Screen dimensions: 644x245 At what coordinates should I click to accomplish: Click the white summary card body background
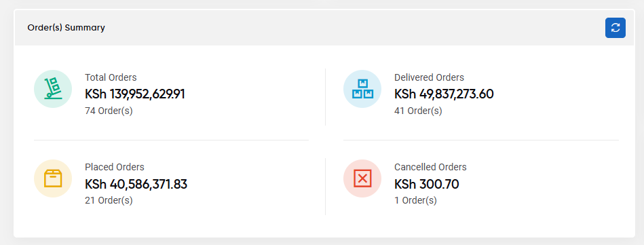[324, 141]
